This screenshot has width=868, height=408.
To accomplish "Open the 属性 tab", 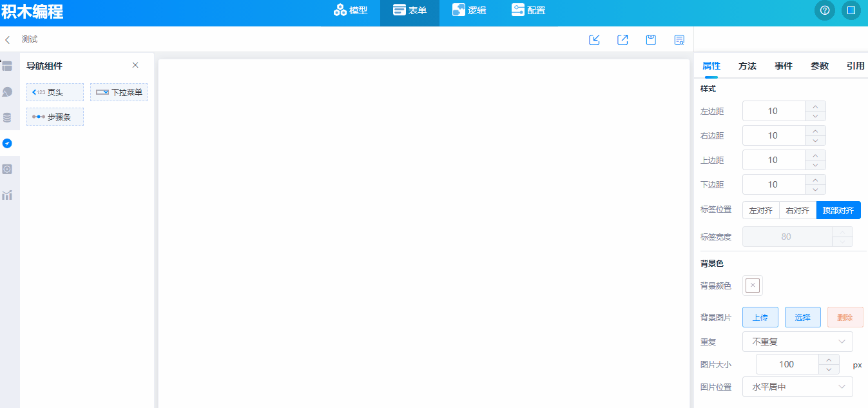I will [711, 66].
